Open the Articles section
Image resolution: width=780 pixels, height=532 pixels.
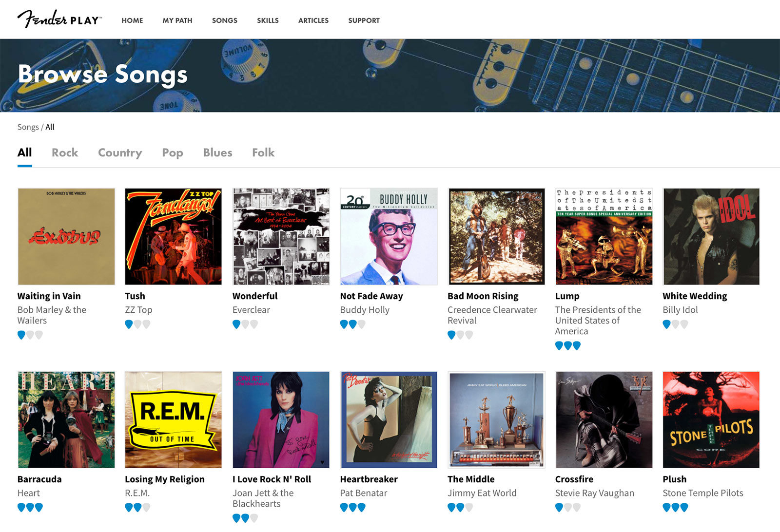pyautogui.click(x=313, y=20)
